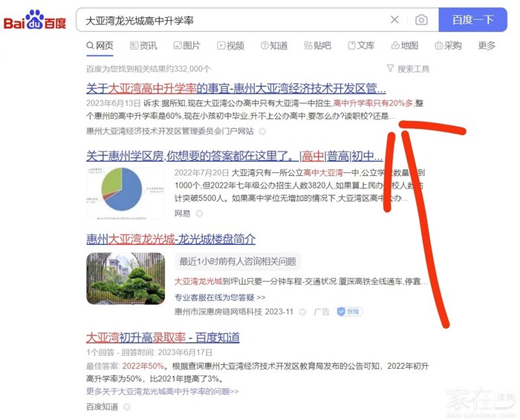Go to the 知道 tab
The image size is (520, 420).
click(x=273, y=46)
